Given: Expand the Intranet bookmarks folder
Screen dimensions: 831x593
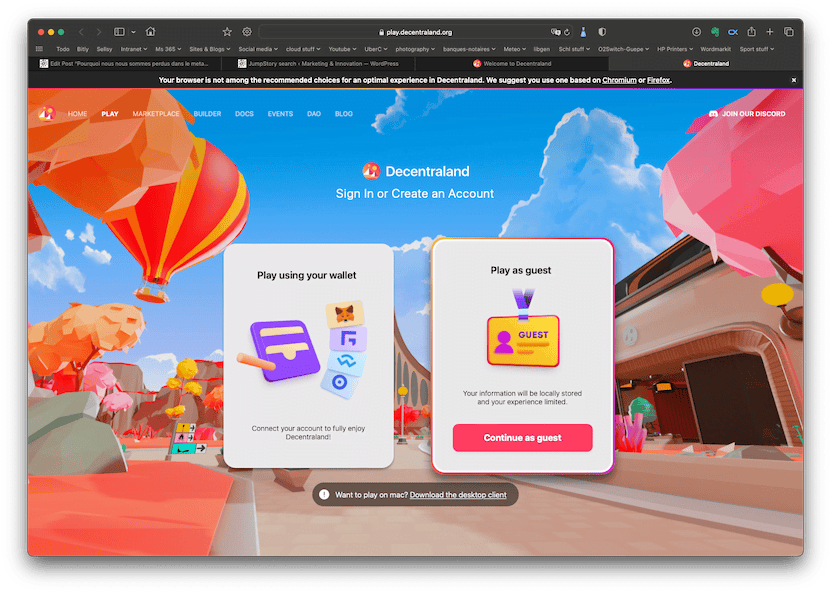Looking at the screenshot, I should (134, 49).
